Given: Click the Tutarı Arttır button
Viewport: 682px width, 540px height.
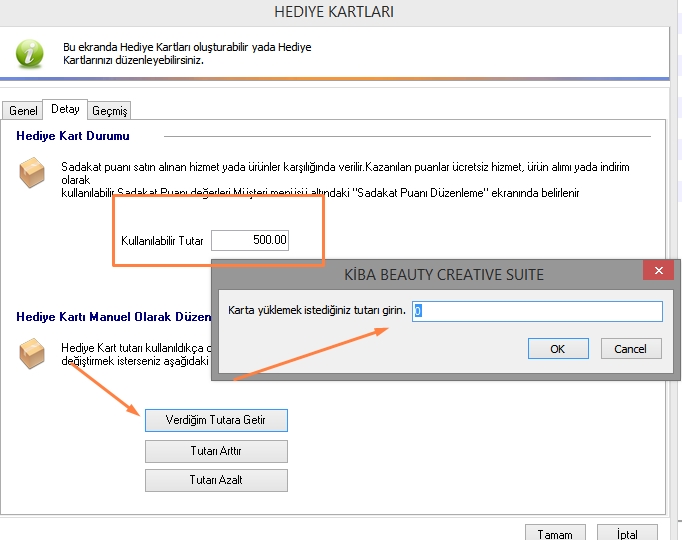Looking at the screenshot, I should point(216,451).
